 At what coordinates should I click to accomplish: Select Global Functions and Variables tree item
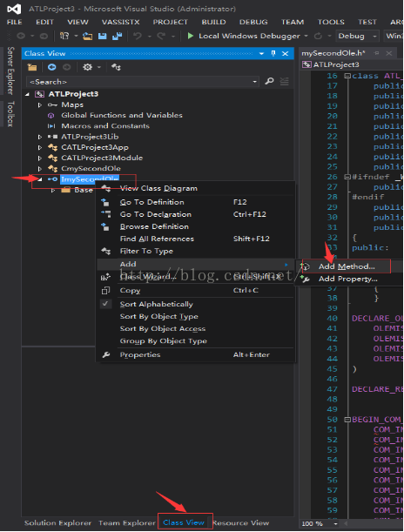pyautogui.click(x=122, y=115)
